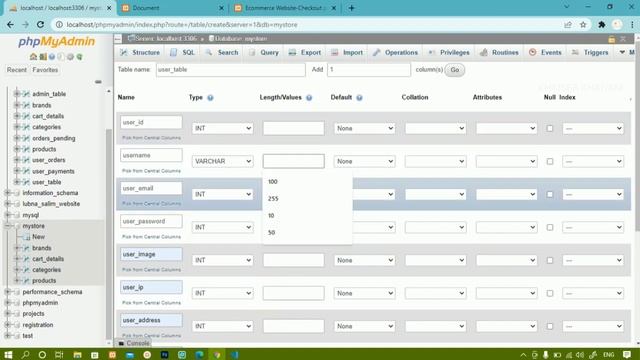This screenshot has height=360, width=640.
Task: Open Collation dropdown for username row
Action: click(436, 161)
